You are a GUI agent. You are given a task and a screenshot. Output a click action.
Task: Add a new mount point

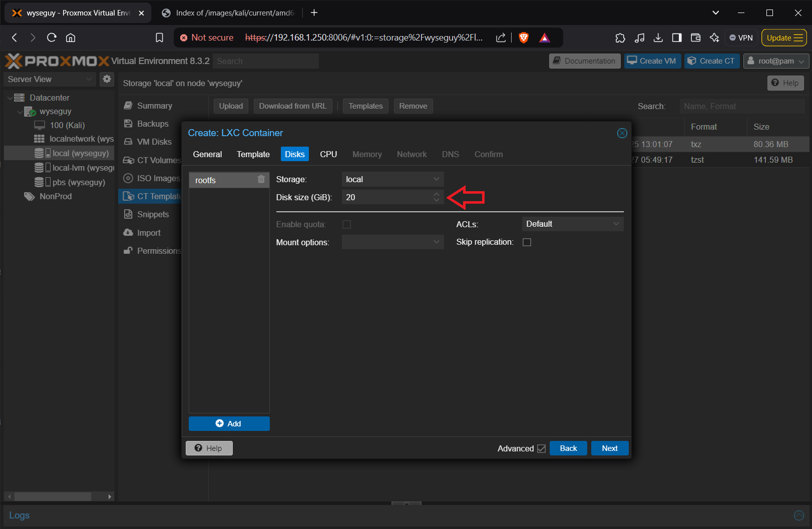[x=229, y=423]
